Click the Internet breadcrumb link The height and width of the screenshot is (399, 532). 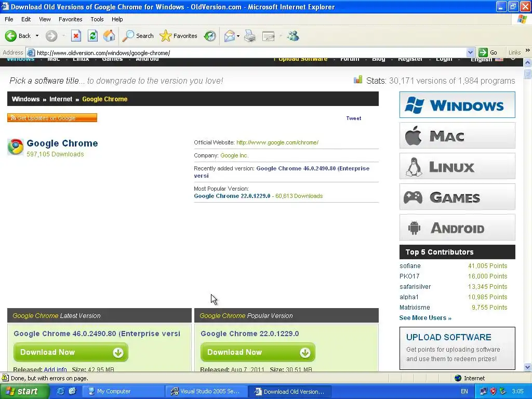[61, 99]
